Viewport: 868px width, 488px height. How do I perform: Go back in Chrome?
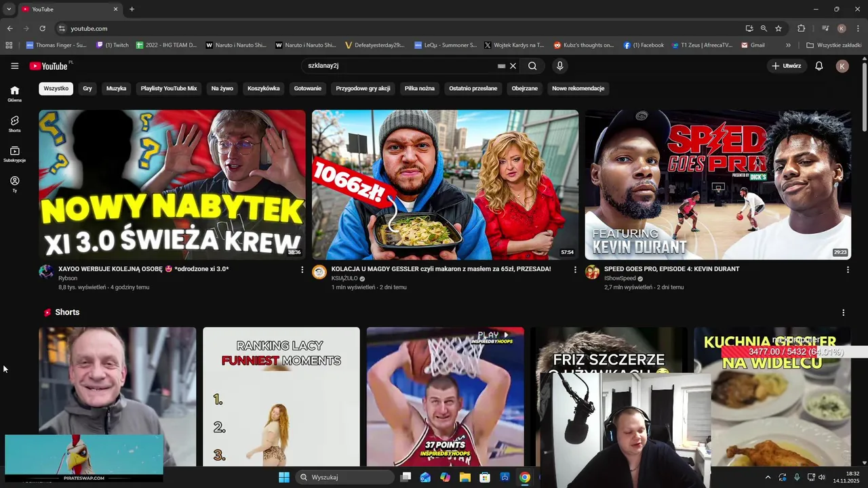[9, 28]
